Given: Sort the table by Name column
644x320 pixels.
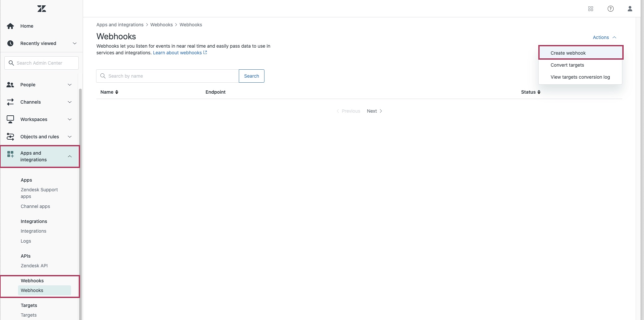Looking at the screenshot, I should [109, 92].
